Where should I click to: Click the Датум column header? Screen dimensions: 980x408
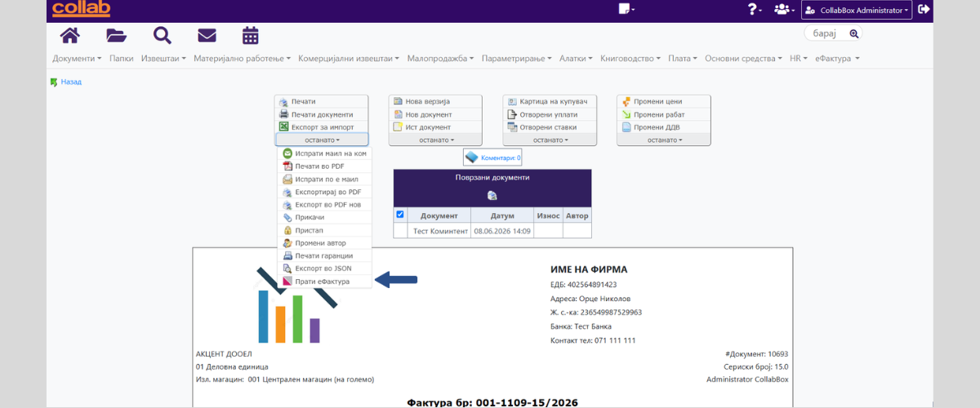pyautogui.click(x=503, y=215)
